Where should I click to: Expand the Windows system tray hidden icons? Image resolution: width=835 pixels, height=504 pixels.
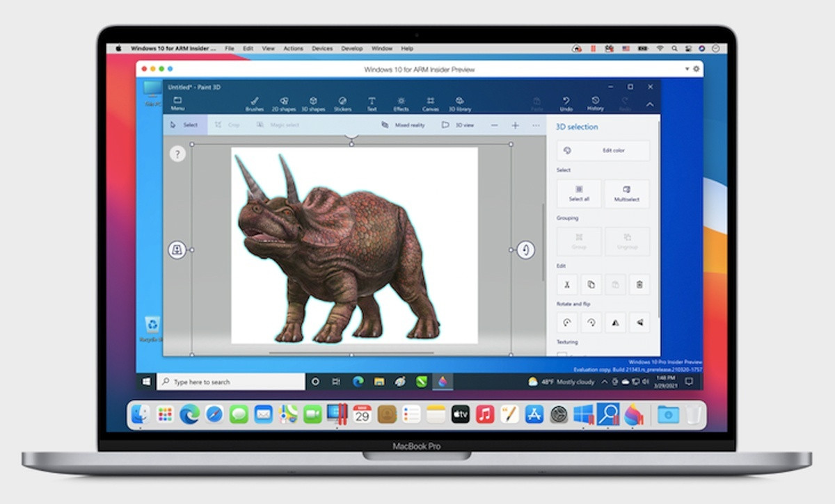tap(604, 382)
